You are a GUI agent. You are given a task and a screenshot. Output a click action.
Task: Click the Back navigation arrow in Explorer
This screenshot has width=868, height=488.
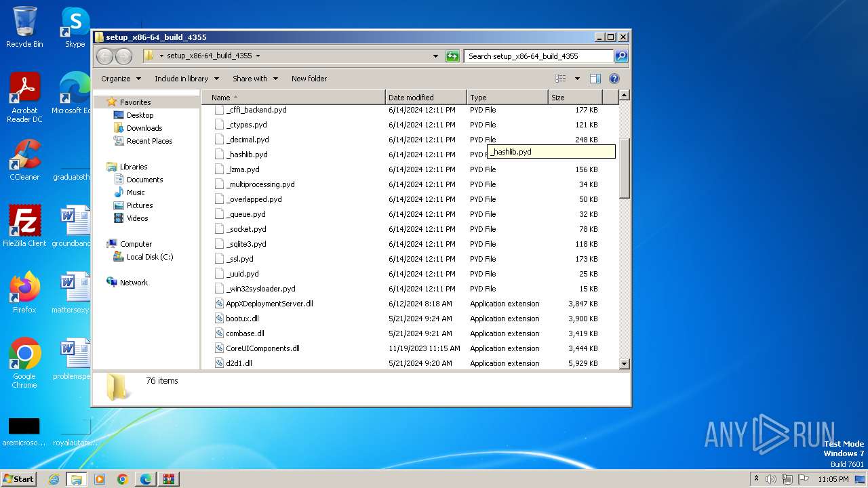(x=104, y=56)
